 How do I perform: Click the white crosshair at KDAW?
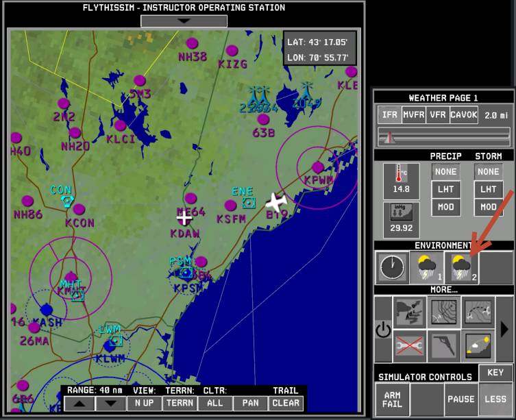click(184, 218)
